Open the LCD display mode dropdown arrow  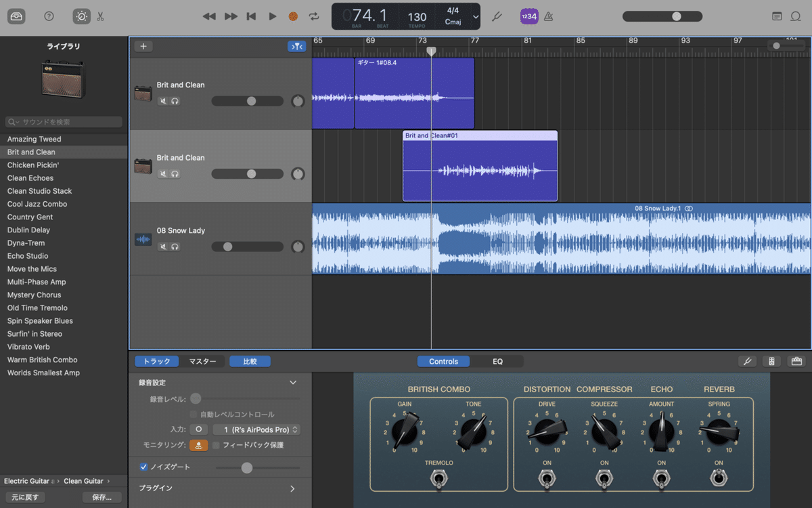476,17
